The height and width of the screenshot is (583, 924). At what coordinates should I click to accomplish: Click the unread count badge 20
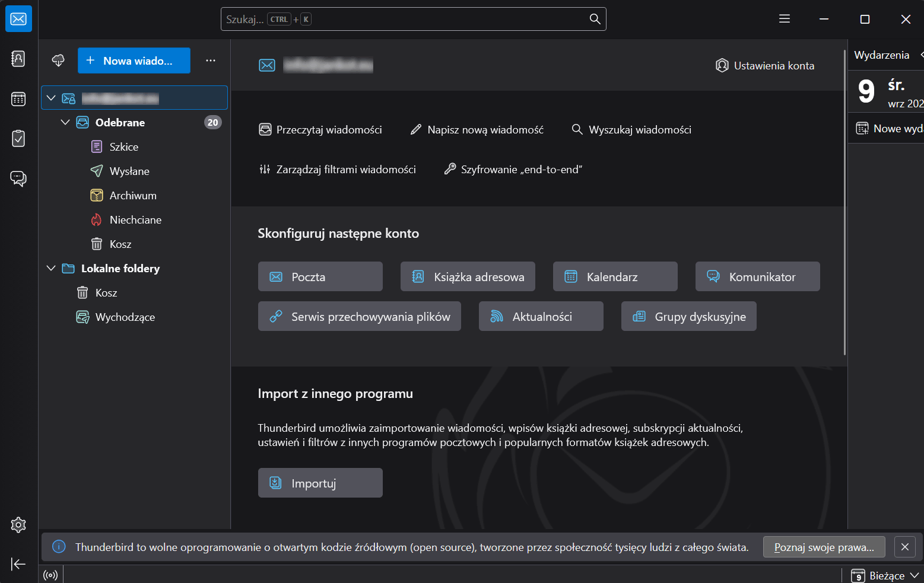[x=212, y=122]
